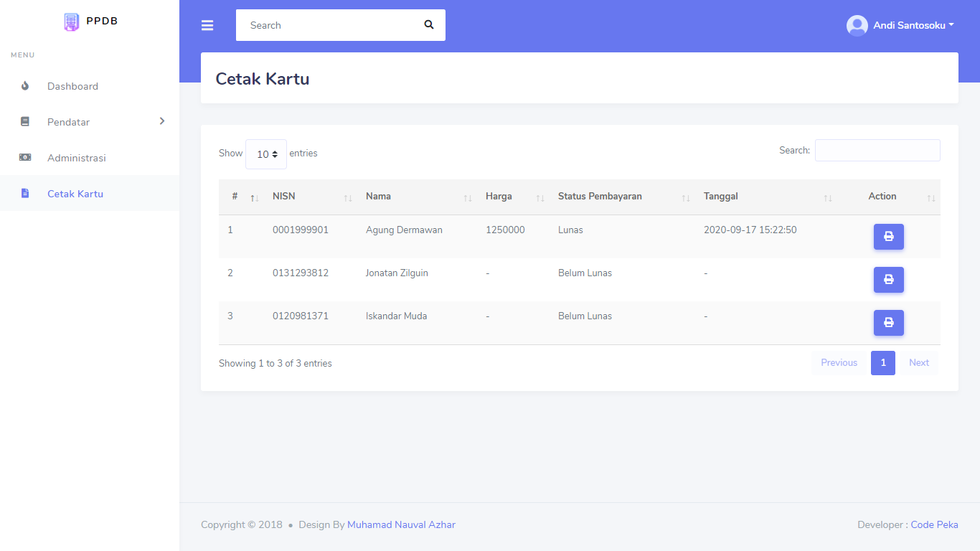The width and height of the screenshot is (980, 551).
Task: Click Belum Lunas for Iskandar Muda
Action: point(585,316)
